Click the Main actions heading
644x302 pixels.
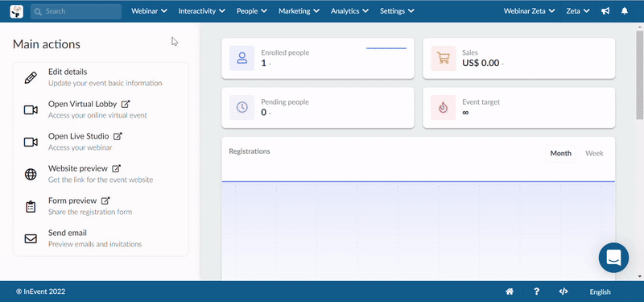click(47, 44)
